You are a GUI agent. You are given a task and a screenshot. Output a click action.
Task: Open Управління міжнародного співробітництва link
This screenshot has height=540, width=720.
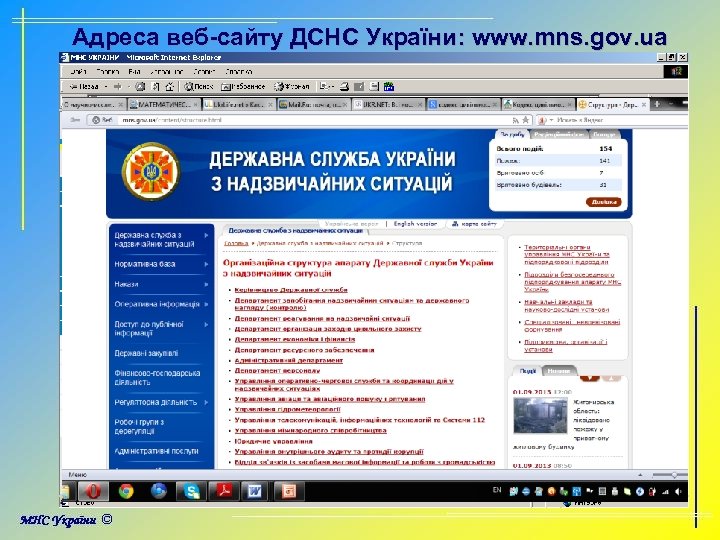[x=311, y=431]
